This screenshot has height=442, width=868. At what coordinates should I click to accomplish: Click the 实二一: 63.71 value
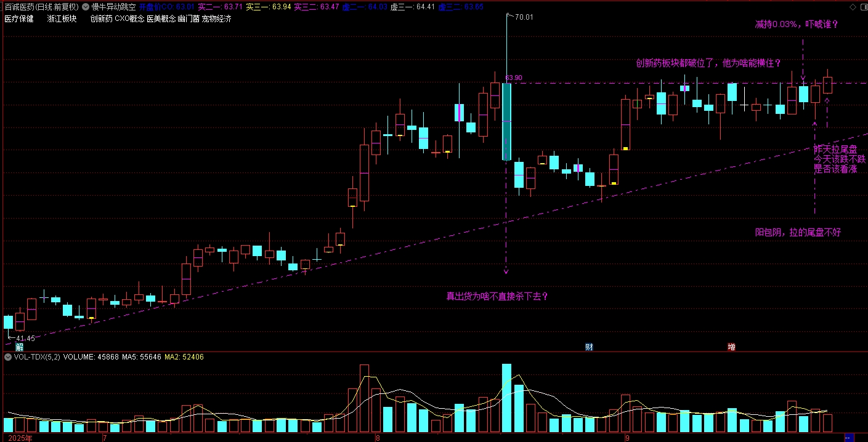tap(220, 7)
